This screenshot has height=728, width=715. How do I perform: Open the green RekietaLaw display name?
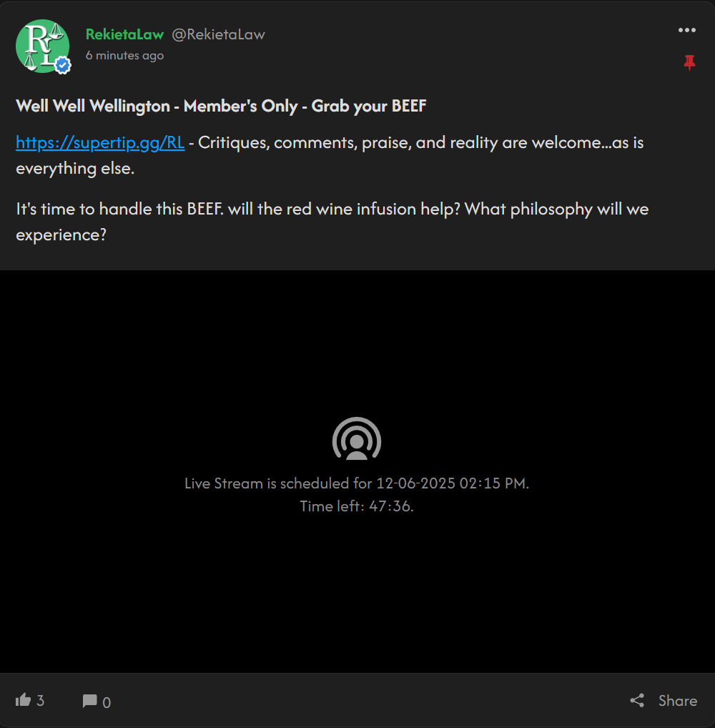tap(124, 34)
